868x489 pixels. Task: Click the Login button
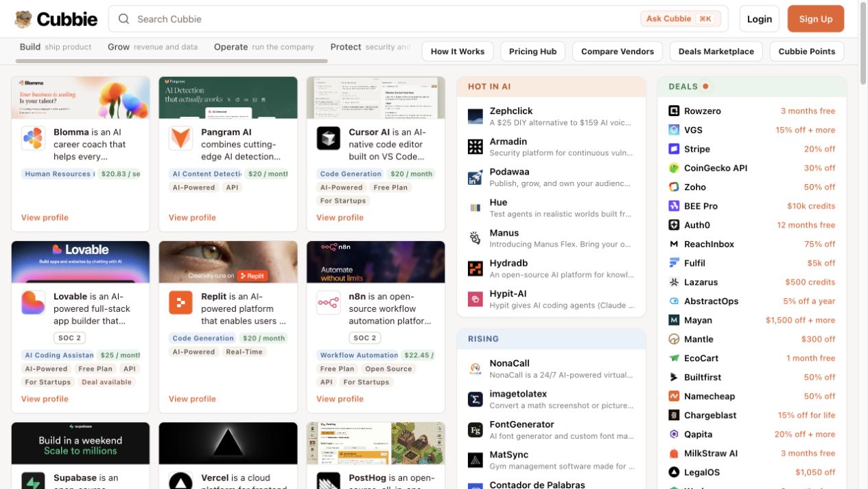[x=760, y=19]
